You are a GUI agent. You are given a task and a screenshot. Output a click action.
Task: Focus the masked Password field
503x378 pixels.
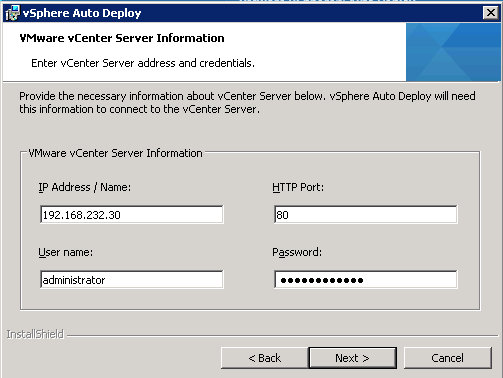366,280
